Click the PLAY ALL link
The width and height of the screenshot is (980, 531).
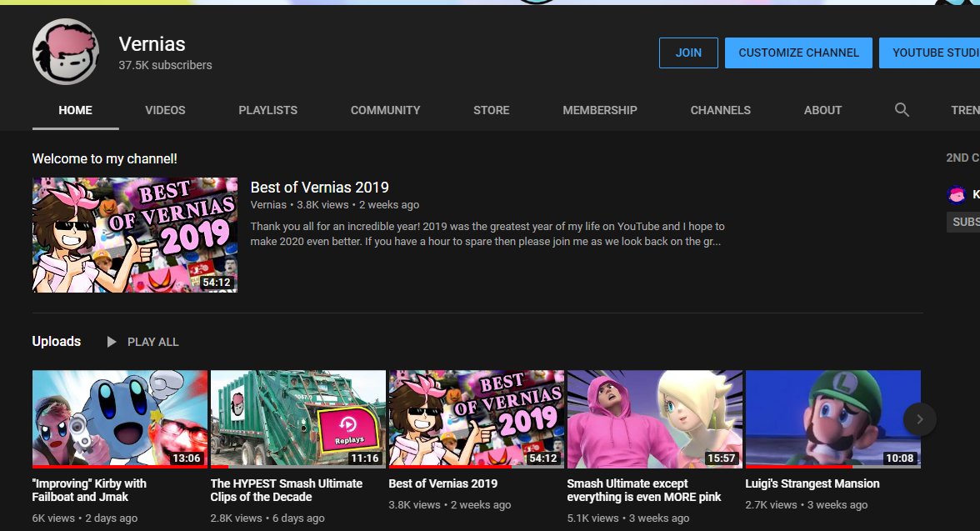(152, 342)
